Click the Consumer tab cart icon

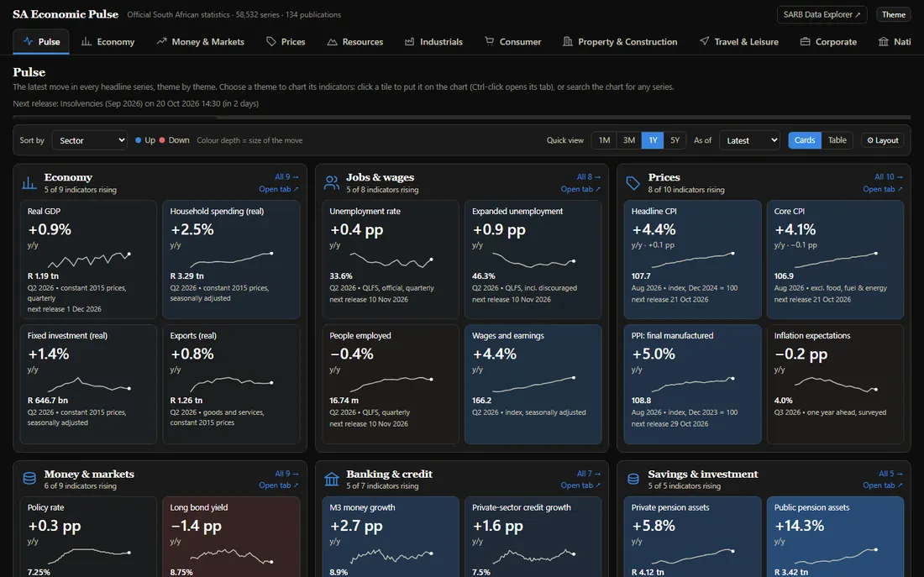click(489, 41)
